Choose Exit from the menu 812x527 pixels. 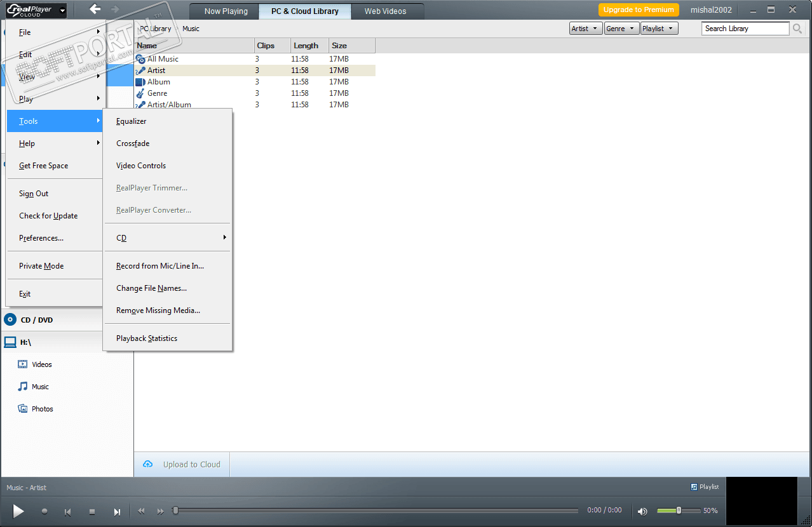coord(55,294)
